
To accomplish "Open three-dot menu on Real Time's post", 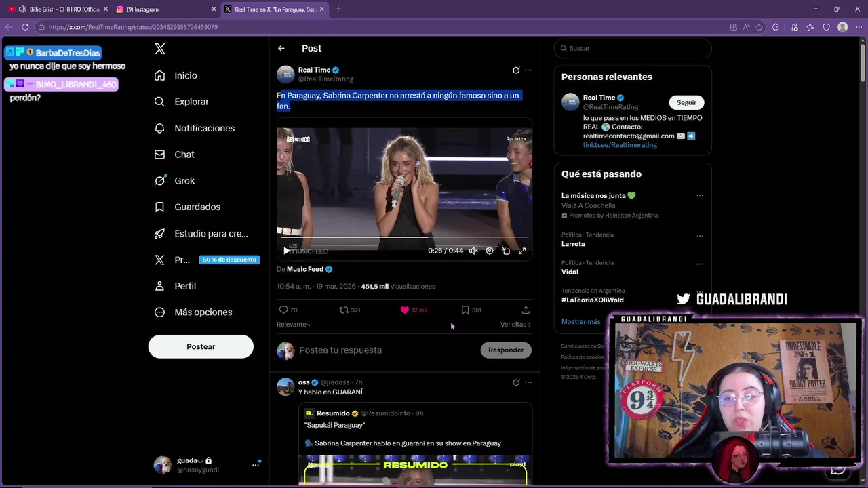I will pyautogui.click(x=528, y=70).
